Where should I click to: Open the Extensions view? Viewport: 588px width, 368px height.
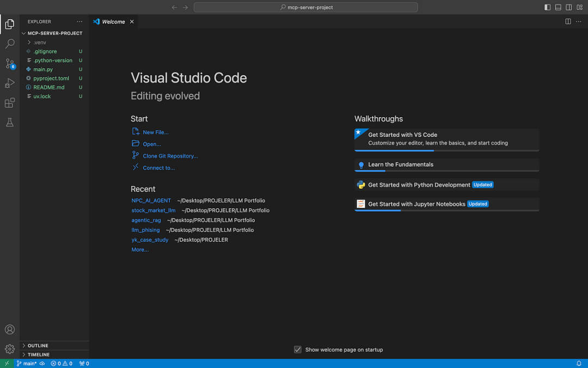(10, 102)
